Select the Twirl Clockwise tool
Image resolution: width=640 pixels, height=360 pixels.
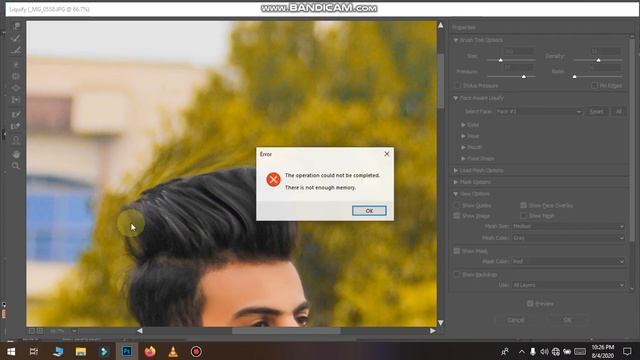(16, 65)
